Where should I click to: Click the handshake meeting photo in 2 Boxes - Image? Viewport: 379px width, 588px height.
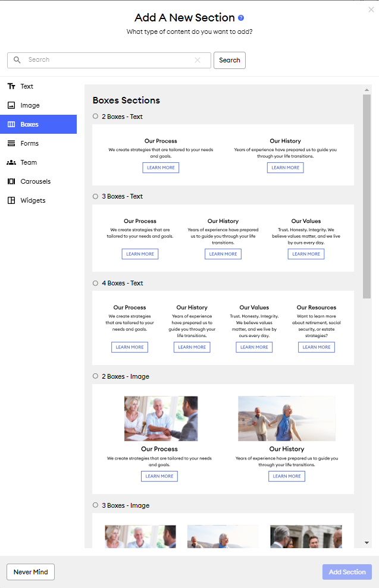coord(161,419)
